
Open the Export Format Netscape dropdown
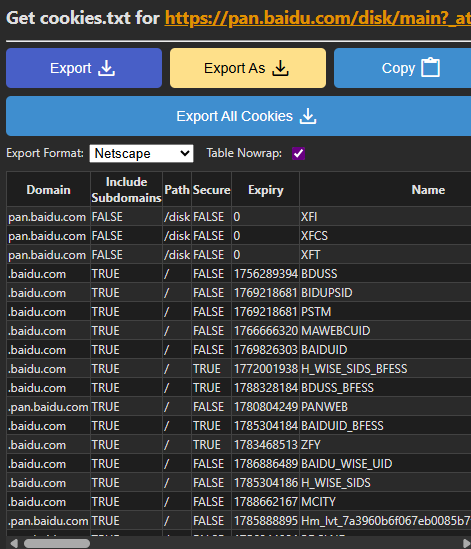pyautogui.click(x=141, y=153)
